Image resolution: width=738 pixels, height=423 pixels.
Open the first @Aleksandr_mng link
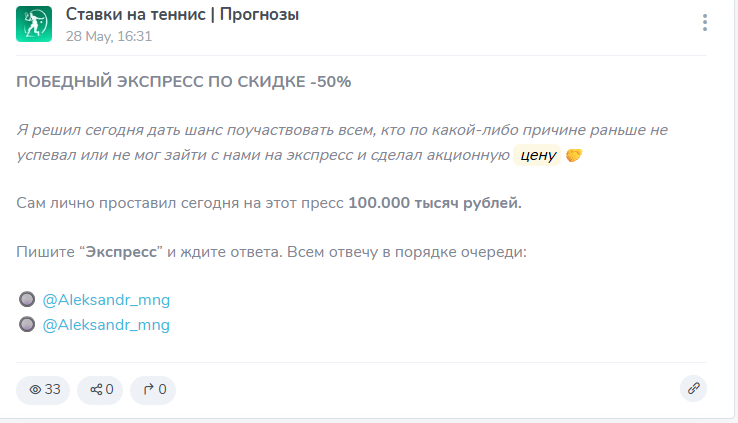pos(106,300)
